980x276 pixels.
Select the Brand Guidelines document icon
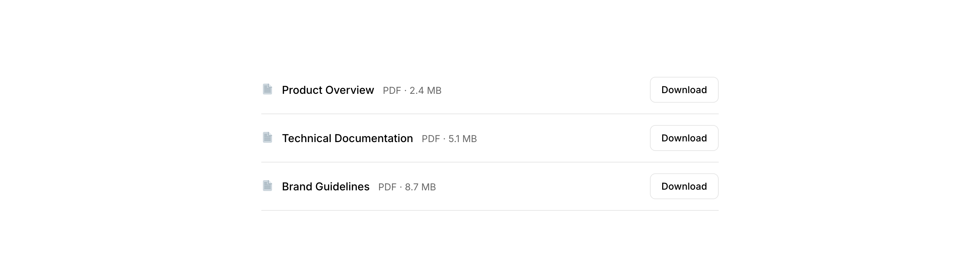point(267,186)
